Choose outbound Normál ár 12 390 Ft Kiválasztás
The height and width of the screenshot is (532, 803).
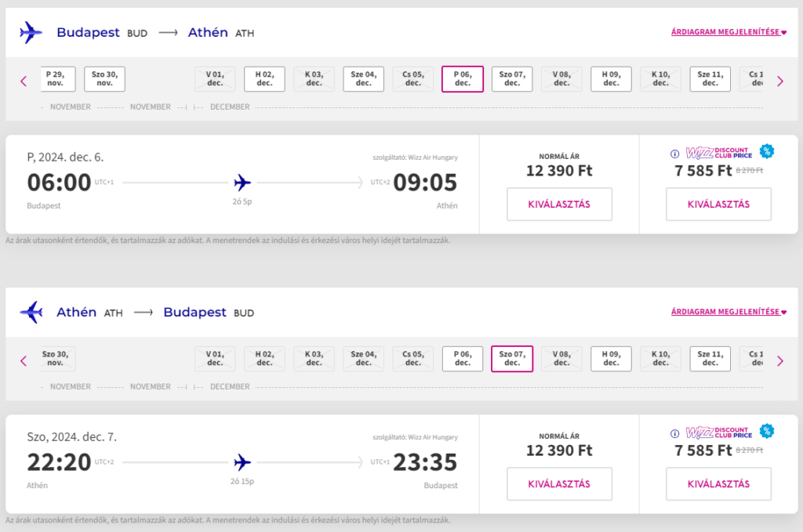coord(559,204)
